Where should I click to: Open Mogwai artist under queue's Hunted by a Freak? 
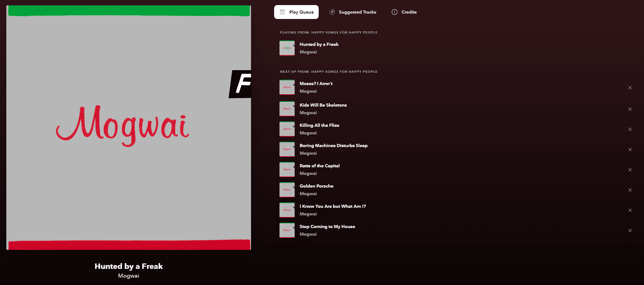tap(308, 52)
